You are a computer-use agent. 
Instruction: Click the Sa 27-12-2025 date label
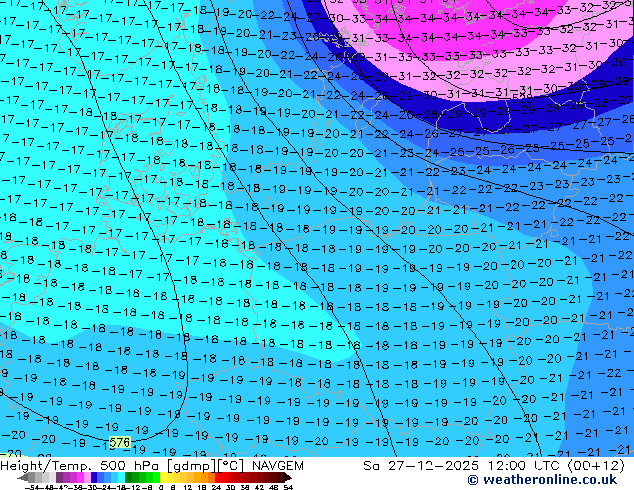pyautogui.click(x=421, y=465)
